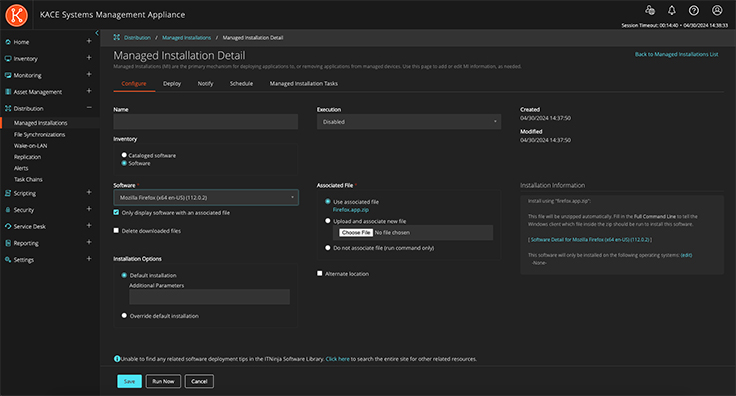The width and height of the screenshot is (736, 396).
Task: Click the Save button
Action: point(129,381)
